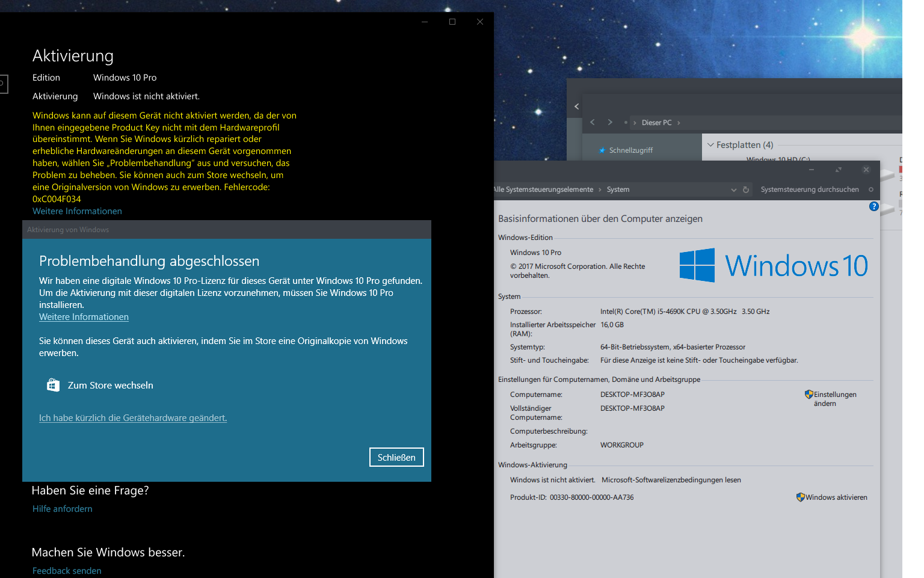The image size is (924, 578).
Task: Close the System control panel window
Action: (866, 170)
